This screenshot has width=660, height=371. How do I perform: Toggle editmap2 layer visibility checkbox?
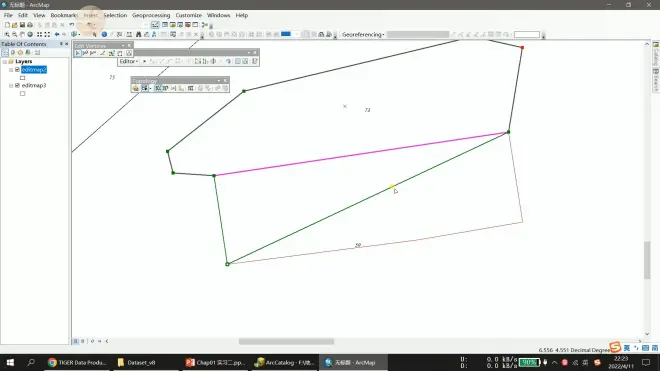pyautogui.click(x=17, y=69)
